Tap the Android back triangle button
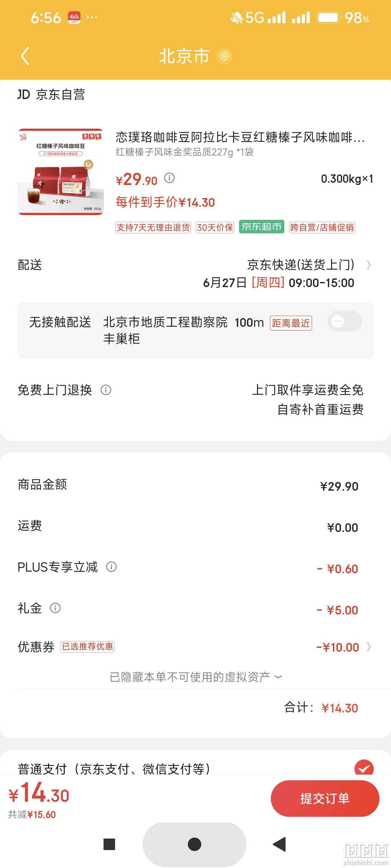391x868 pixels. [x=280, y=844]
